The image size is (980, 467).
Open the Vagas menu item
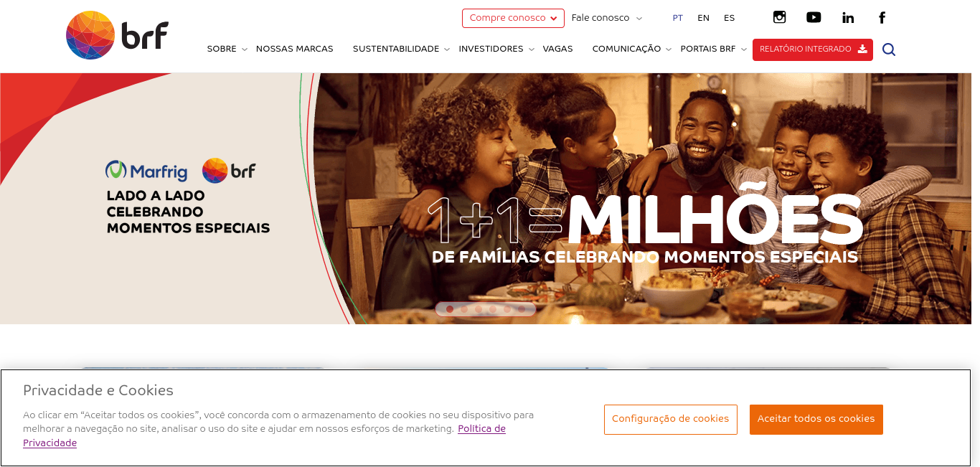point(557,49)
